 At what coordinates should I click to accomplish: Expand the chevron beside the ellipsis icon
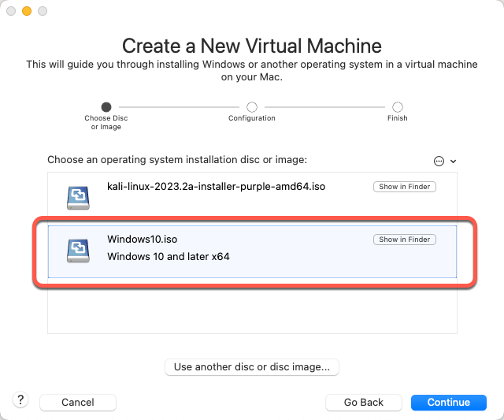(x=454, y=161)
